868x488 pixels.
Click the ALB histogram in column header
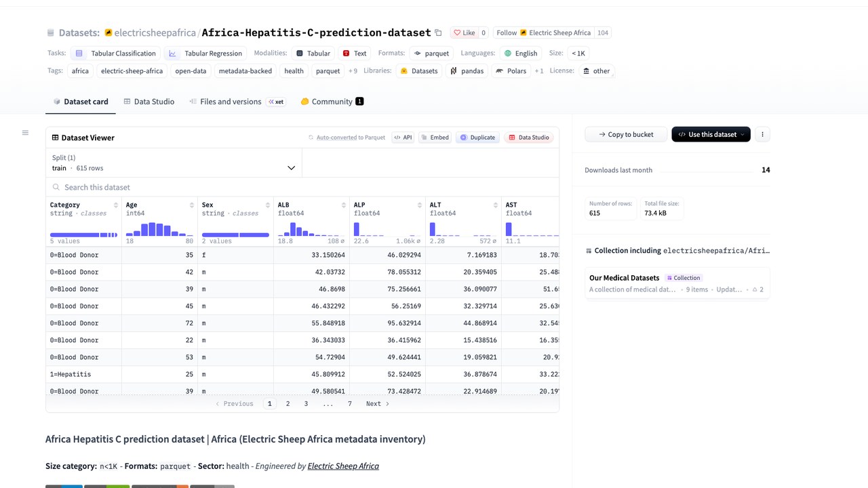pyautogui.click(x=311, y=229)
